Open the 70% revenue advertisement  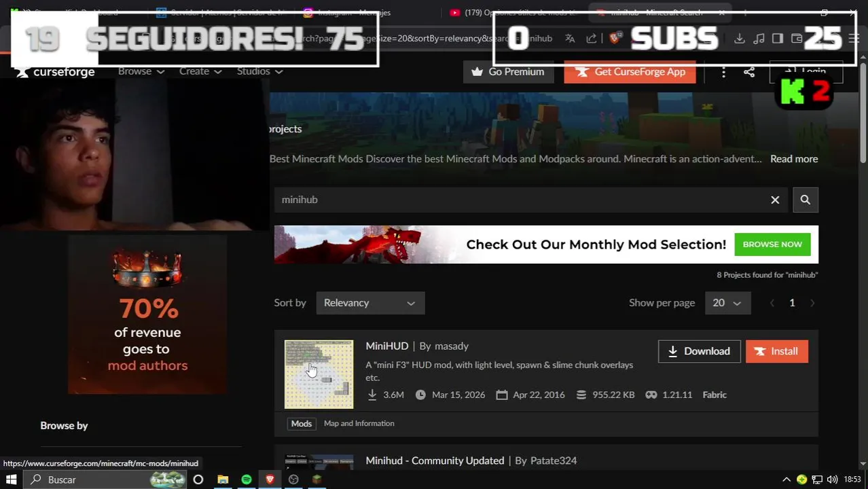click(147, 314)
